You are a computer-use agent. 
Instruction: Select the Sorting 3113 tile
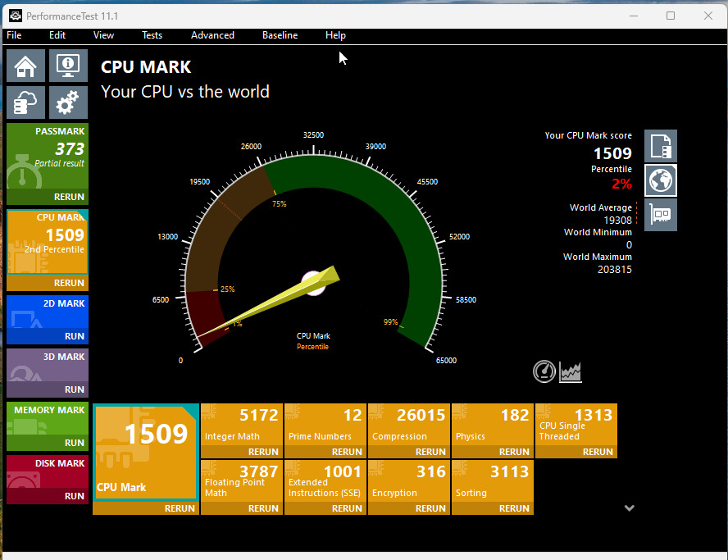tap(492, 481)
